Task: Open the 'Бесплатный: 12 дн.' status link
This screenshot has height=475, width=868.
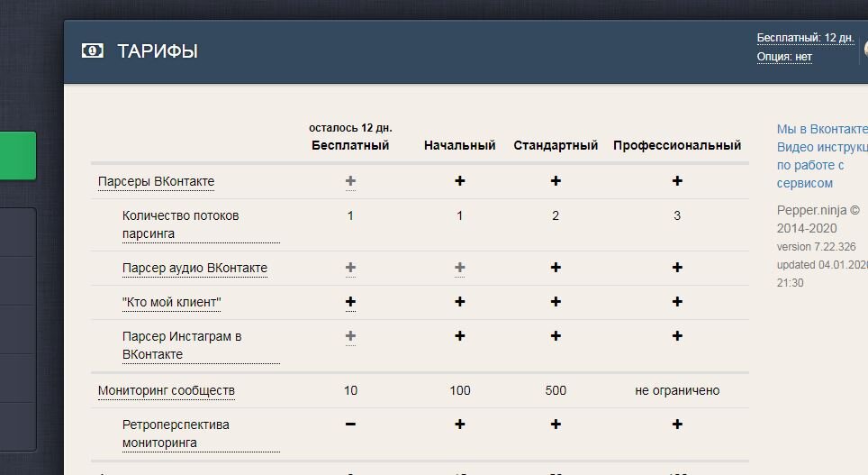Action: [x=806, y=38]
